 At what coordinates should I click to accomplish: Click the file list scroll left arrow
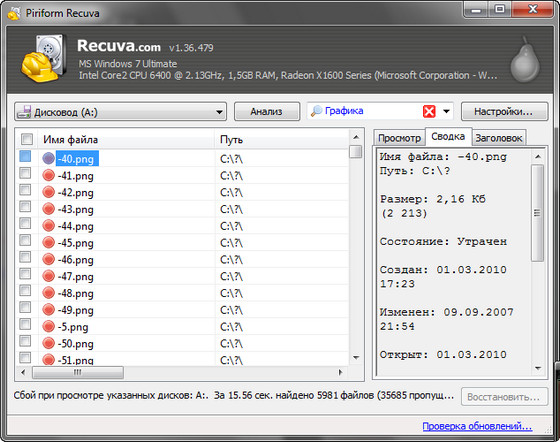(23, 372)
